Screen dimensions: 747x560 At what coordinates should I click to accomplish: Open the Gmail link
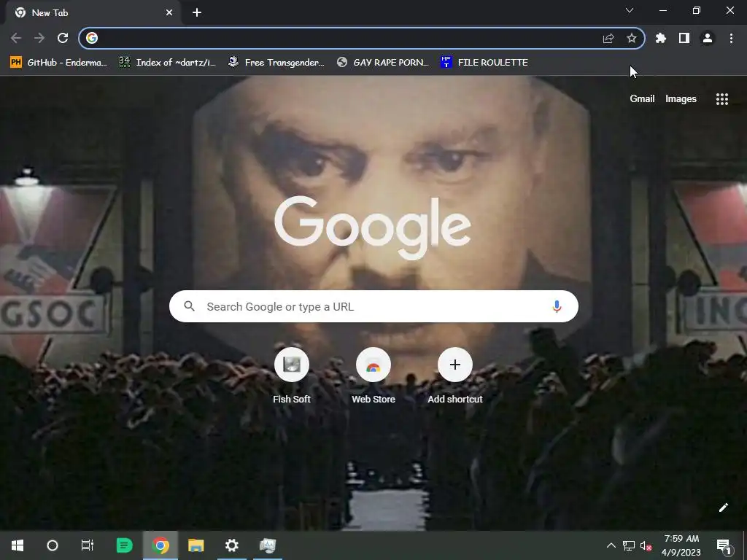pyautogui.click(x=642, y=98)
